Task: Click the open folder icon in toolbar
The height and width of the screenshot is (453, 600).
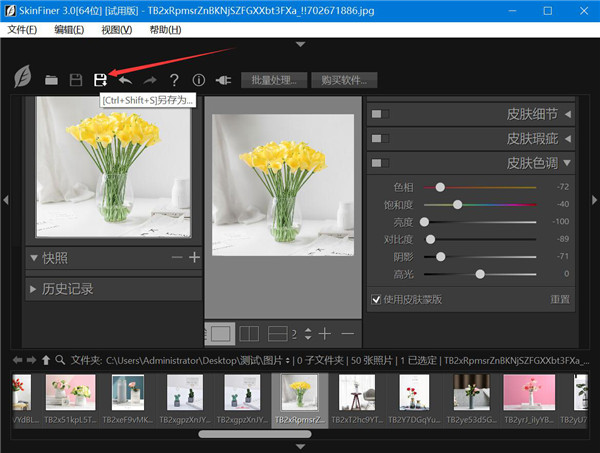Action: click(51, 80)
